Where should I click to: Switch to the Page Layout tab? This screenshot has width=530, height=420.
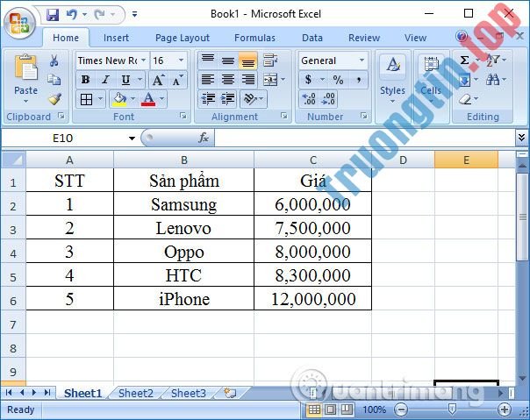click(183, 38)
